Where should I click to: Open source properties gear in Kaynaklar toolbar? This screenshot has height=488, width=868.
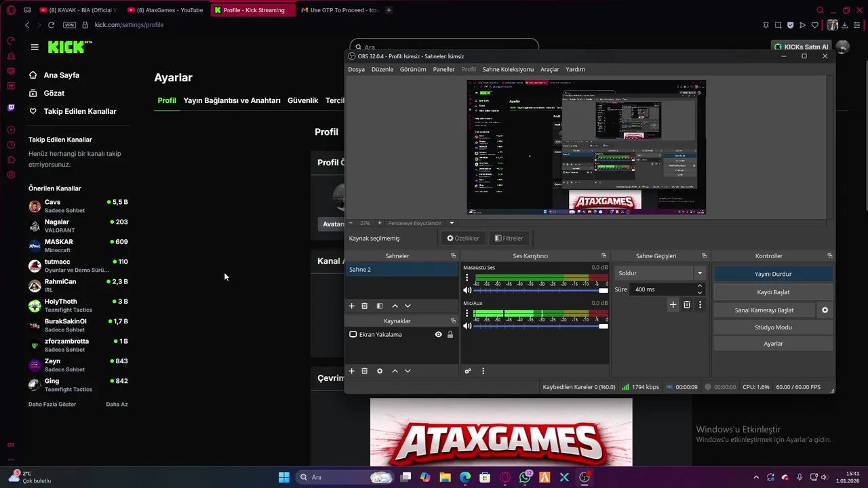[380, 371]
